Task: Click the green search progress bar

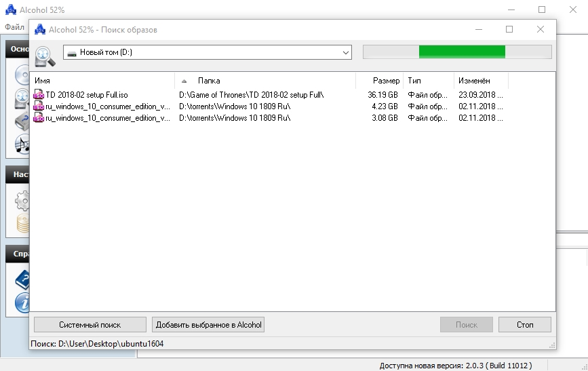Action: coord(457,52)
